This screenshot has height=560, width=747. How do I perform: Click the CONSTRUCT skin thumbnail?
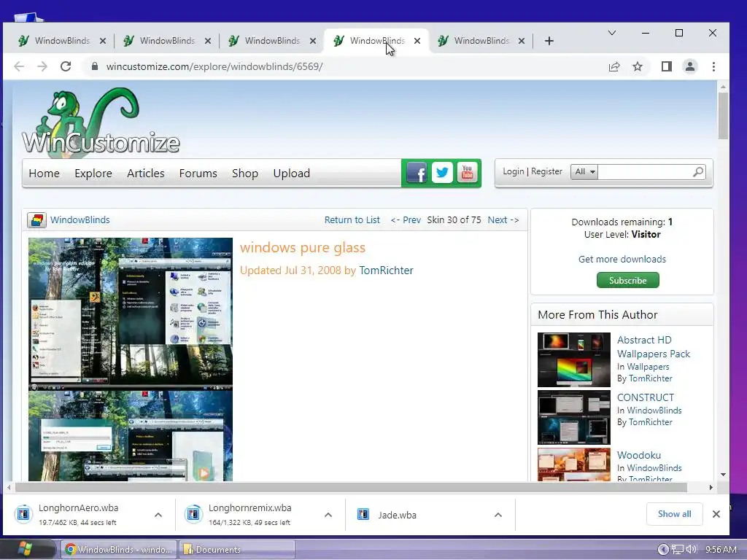(573, 418)
